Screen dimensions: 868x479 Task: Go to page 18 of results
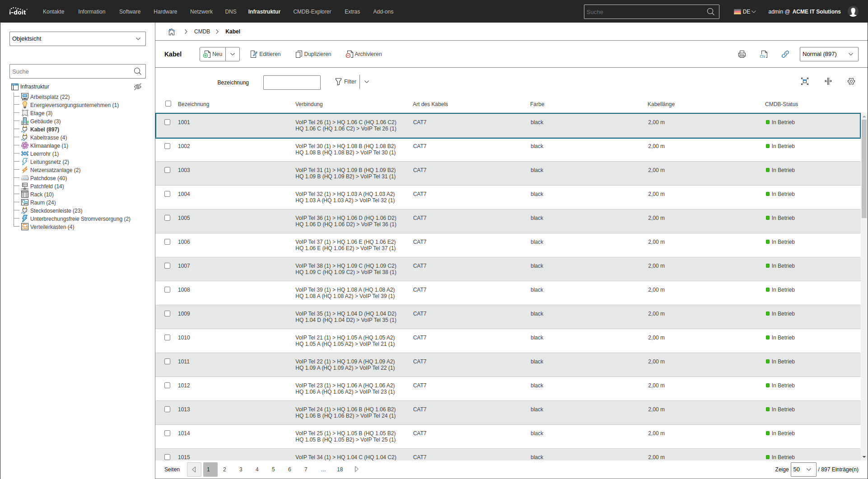coord(340,470)
